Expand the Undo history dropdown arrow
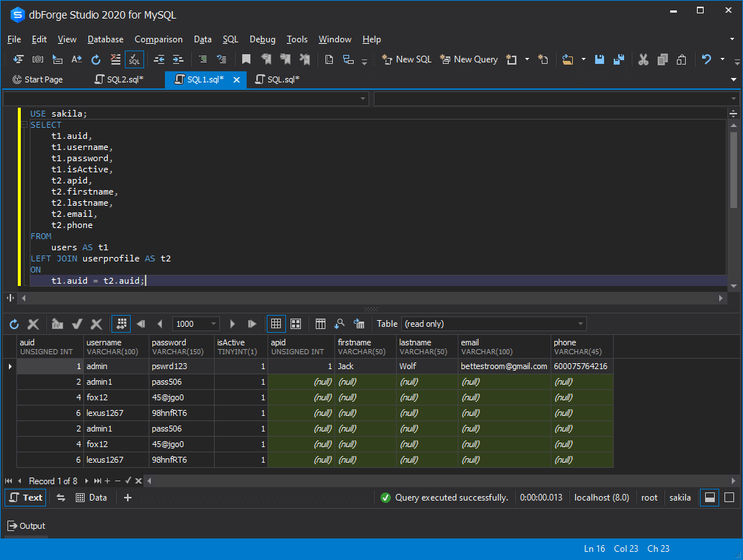The height and width of the screenshot is (560, 743). pos(721,59)
